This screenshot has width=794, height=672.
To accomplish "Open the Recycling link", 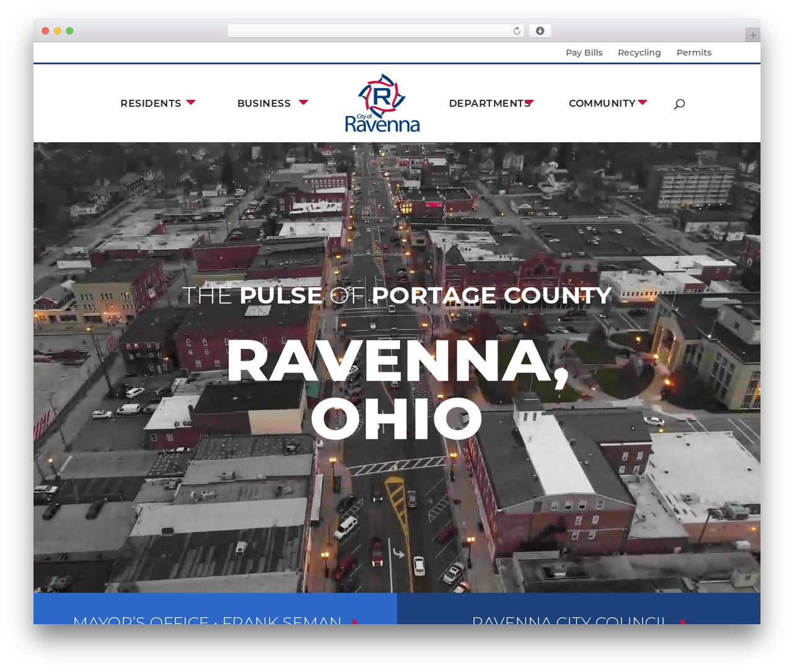I will [640, 53].
